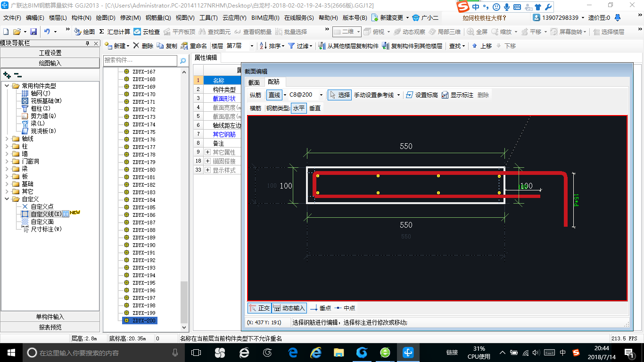Activate the 选择 arrow tool in 截面编辑
The image size is (644, 362).
(x=340, y=95)
